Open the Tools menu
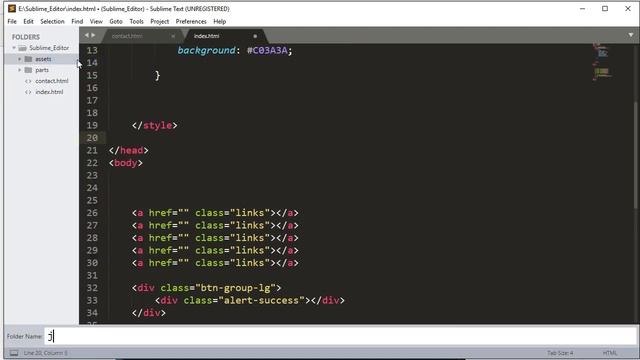The image size is (640, 360). point(136,21)
